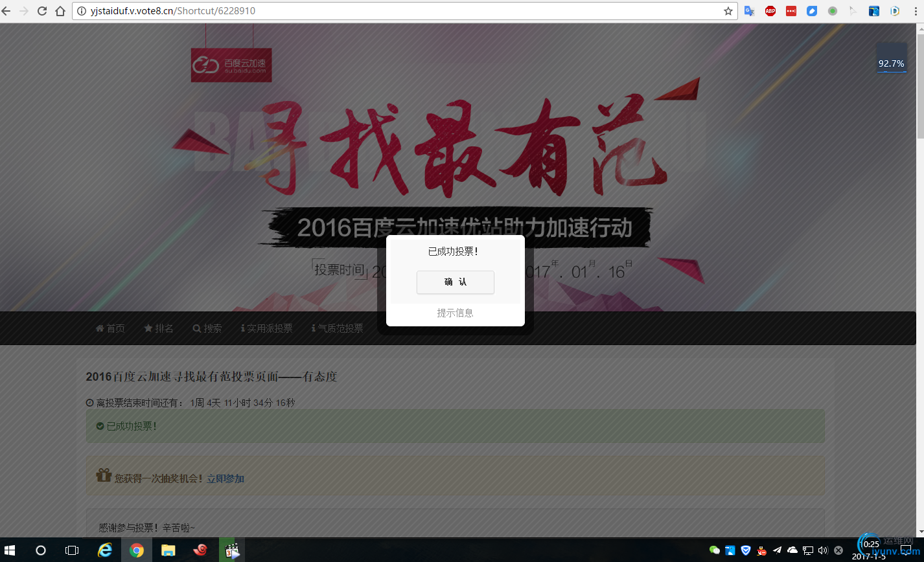This screenshot has width=924, height=562.
Task: Click the browser forward arrow
Action: tap(24, 11)
